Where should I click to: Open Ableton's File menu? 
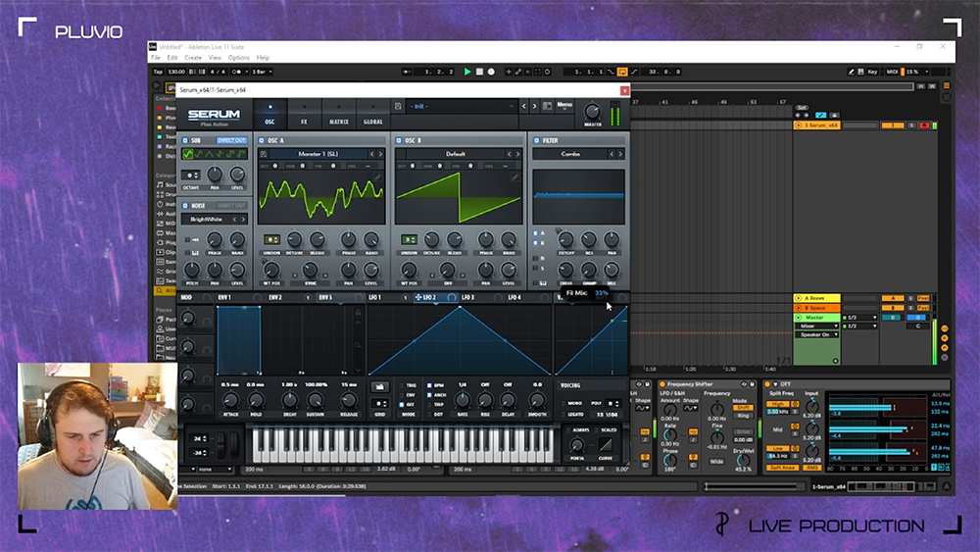(x=156, y=58)
